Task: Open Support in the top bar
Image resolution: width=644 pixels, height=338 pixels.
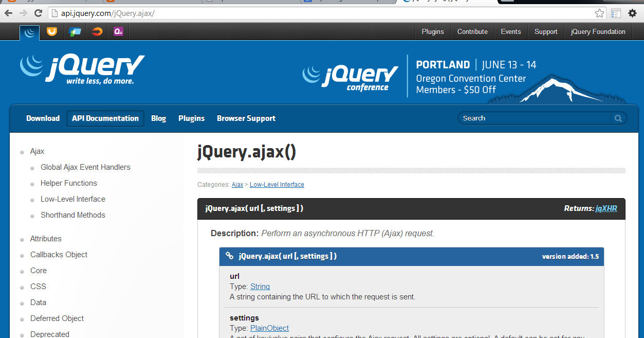Action: 546,32
